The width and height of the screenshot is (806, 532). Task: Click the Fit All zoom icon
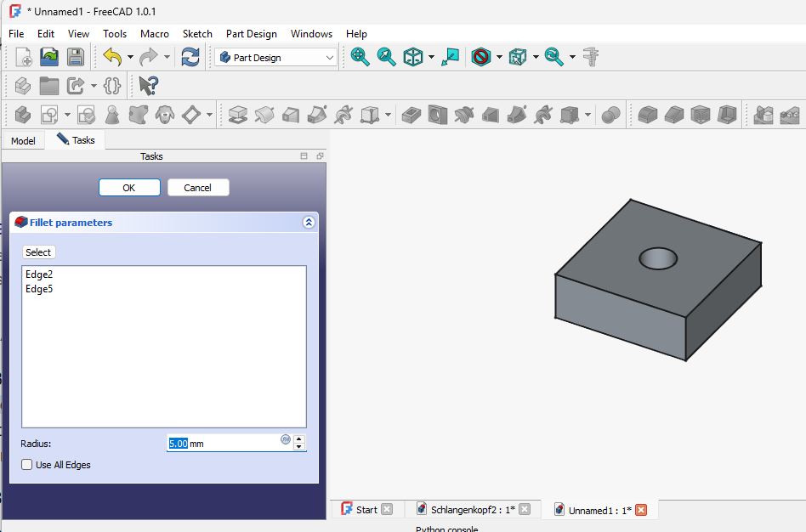(360, 57)
